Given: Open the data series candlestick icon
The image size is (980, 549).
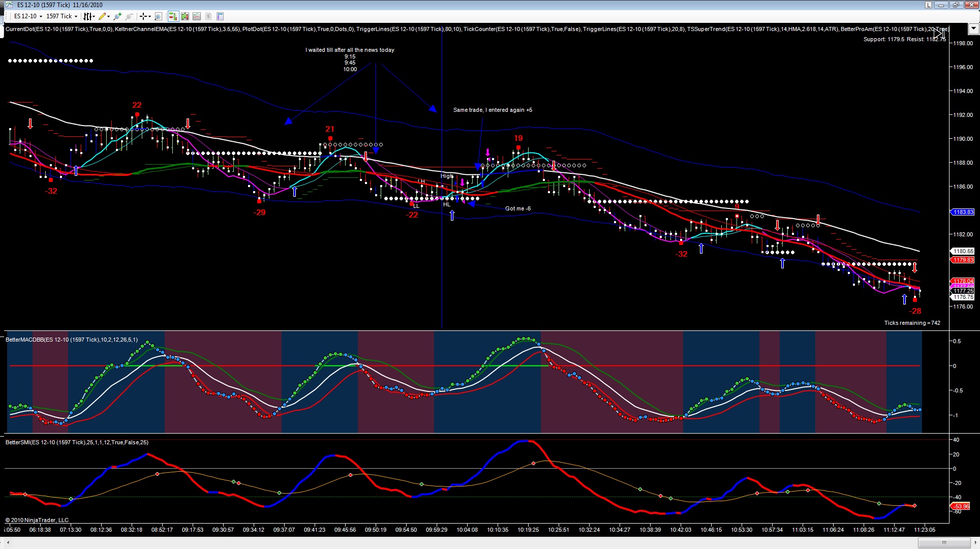Looking at the screenshot, I should pyautogui.click(x=185, y=16).
